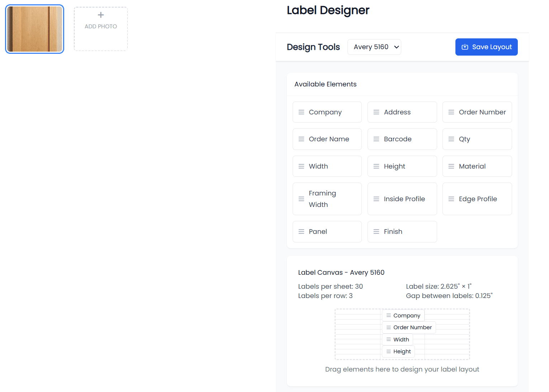Click the drag handle on Barcode element

point(377,139)
